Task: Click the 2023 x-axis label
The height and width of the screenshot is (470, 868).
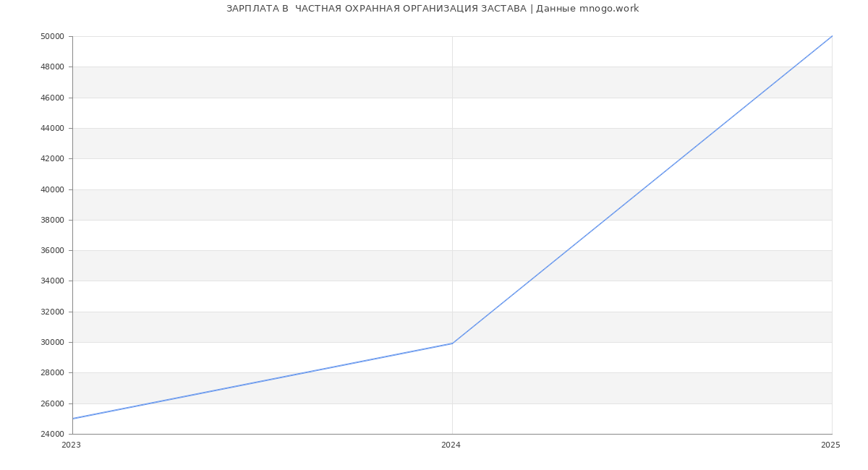Action: click(71, 445)
